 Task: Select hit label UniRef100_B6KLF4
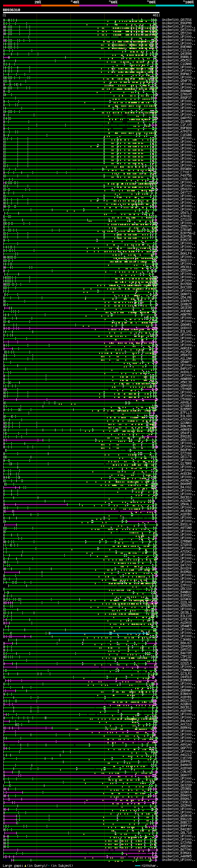click(177, 253)
